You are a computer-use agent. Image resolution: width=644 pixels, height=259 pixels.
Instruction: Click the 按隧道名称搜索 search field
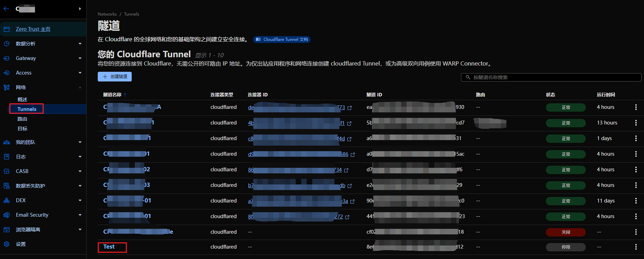(x=551, y=77)
